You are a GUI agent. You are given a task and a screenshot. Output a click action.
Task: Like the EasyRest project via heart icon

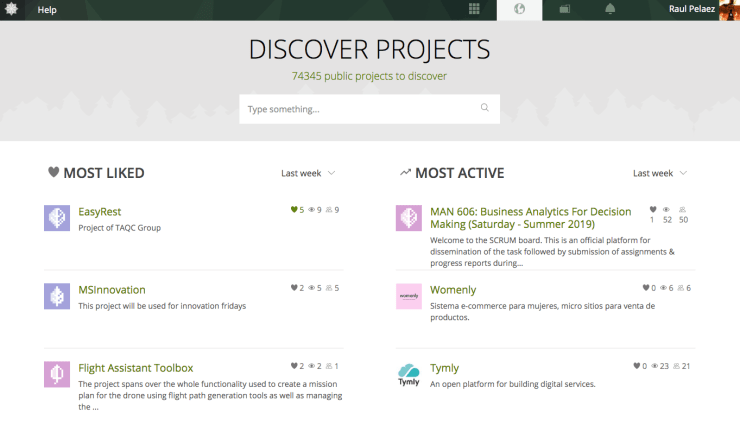294,210
